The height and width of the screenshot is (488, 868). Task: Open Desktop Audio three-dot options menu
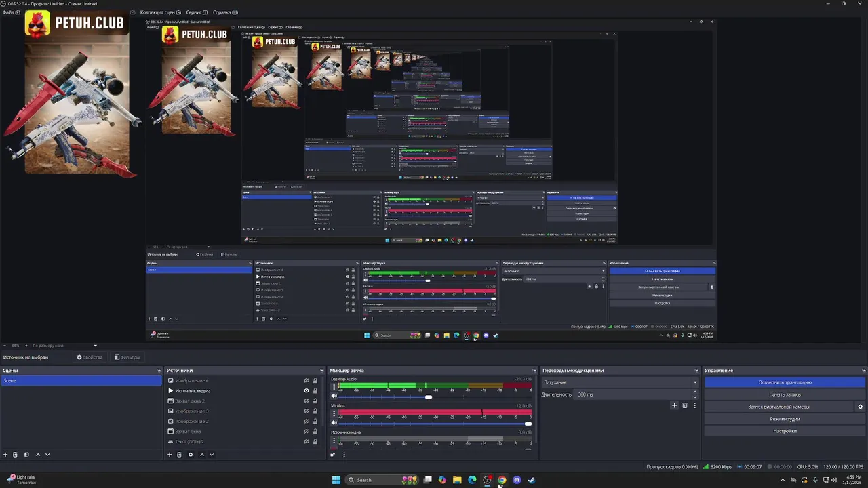[x=333, y=388]
